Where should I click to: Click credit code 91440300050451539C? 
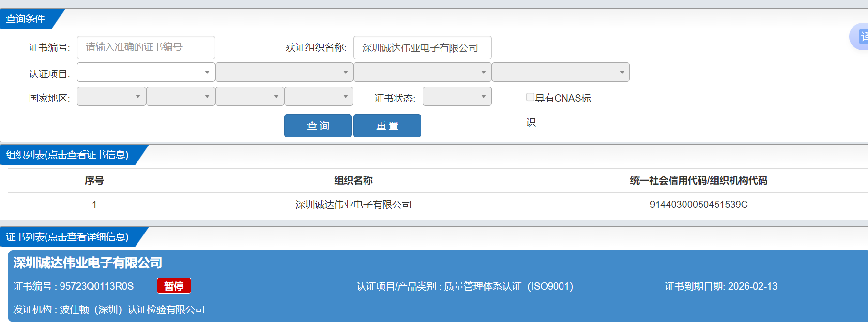[x=699, y=205]
